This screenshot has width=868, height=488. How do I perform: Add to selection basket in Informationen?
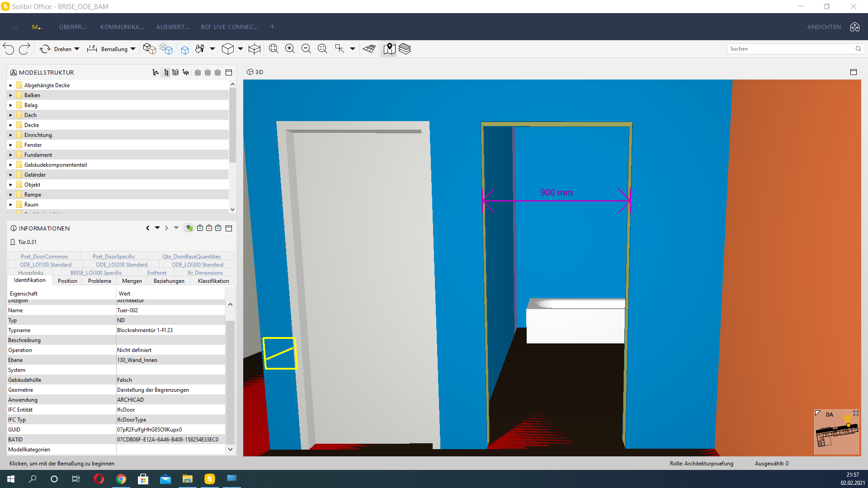[200, 228]
